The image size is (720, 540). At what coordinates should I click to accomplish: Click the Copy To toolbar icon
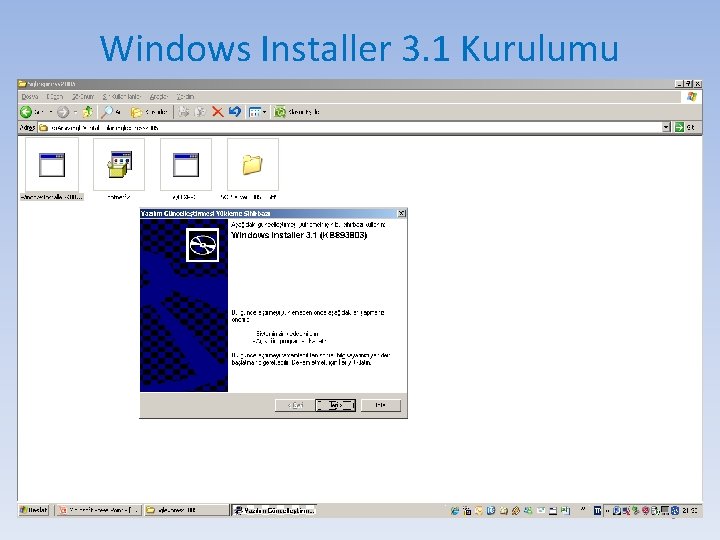(200, 112)
